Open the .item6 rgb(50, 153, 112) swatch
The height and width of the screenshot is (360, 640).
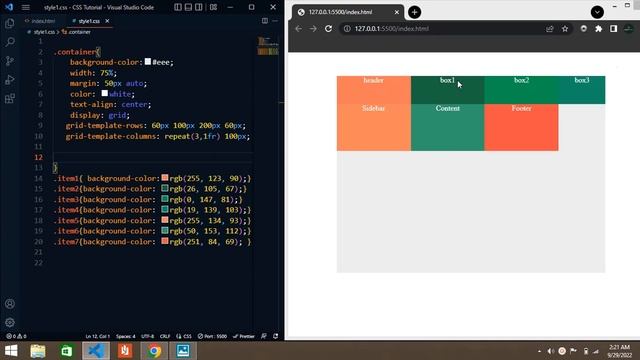[165, 231]
